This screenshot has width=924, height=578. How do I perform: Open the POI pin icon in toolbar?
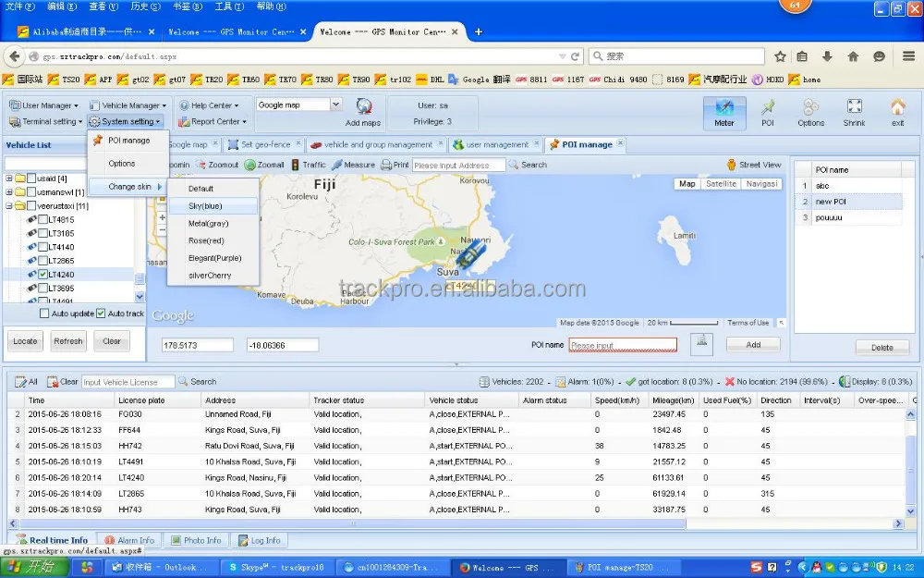tap(768, 107)
